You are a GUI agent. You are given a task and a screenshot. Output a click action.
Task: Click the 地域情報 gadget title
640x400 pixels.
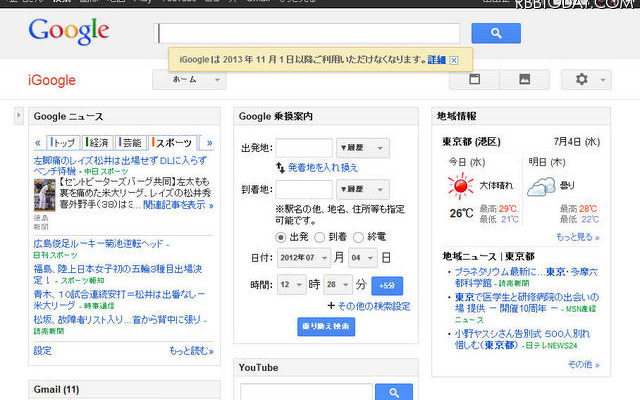(457, 116)
